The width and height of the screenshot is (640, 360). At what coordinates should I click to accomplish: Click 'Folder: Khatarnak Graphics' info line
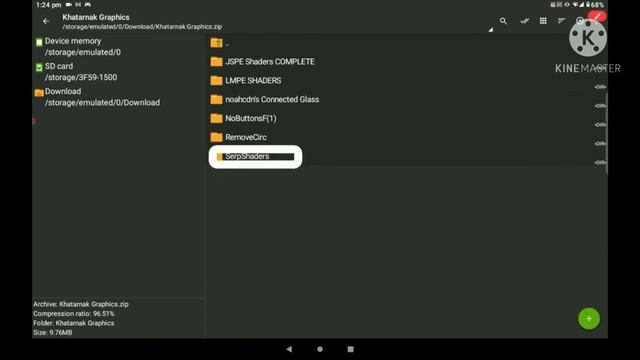(74, 323)
